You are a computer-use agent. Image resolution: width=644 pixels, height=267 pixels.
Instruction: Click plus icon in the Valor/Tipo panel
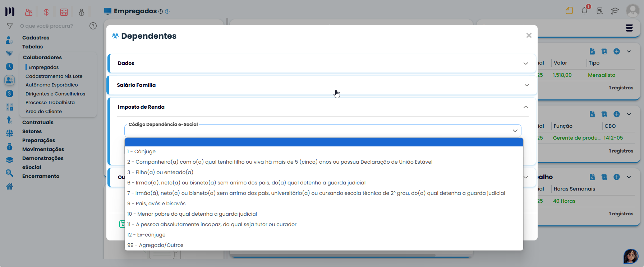(x=617, y=51)
